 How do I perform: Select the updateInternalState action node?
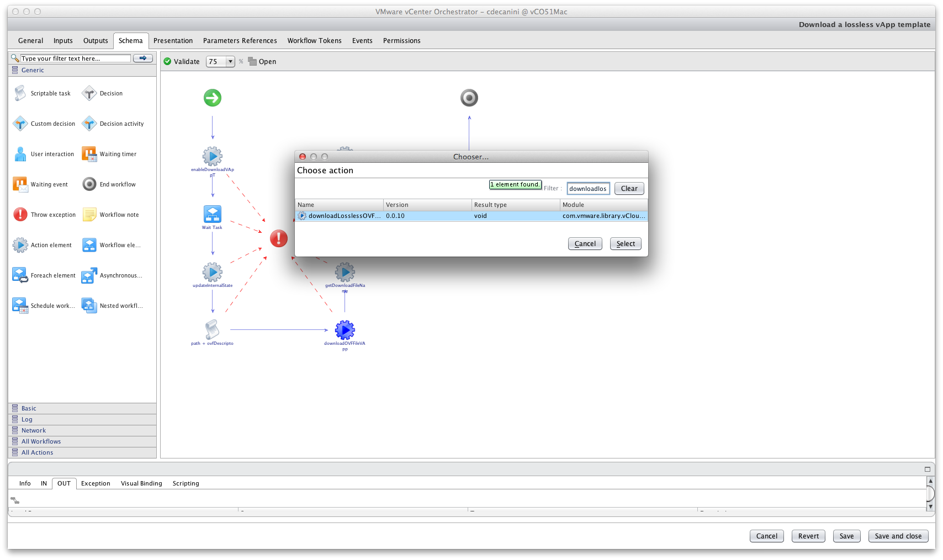pos(213,272)
